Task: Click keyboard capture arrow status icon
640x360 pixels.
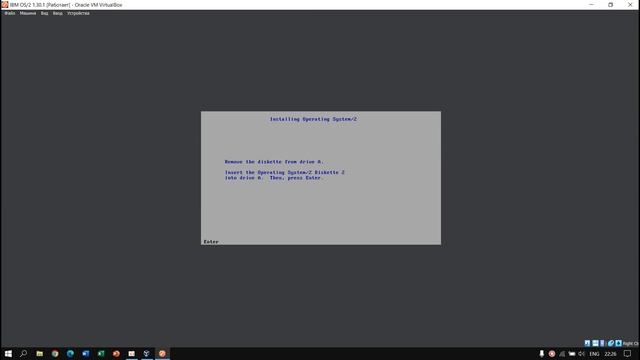Action: (618, 343)
